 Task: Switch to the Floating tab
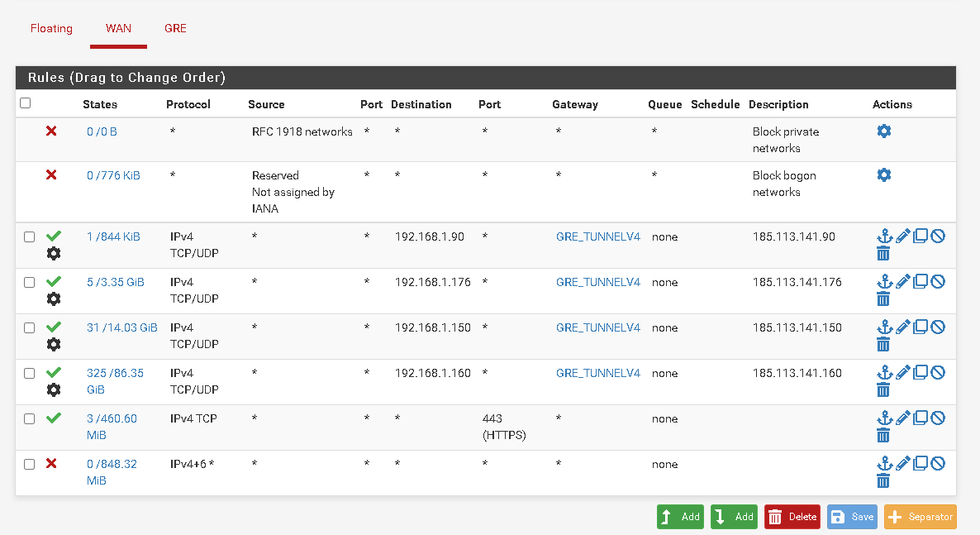tap(51, 28)
